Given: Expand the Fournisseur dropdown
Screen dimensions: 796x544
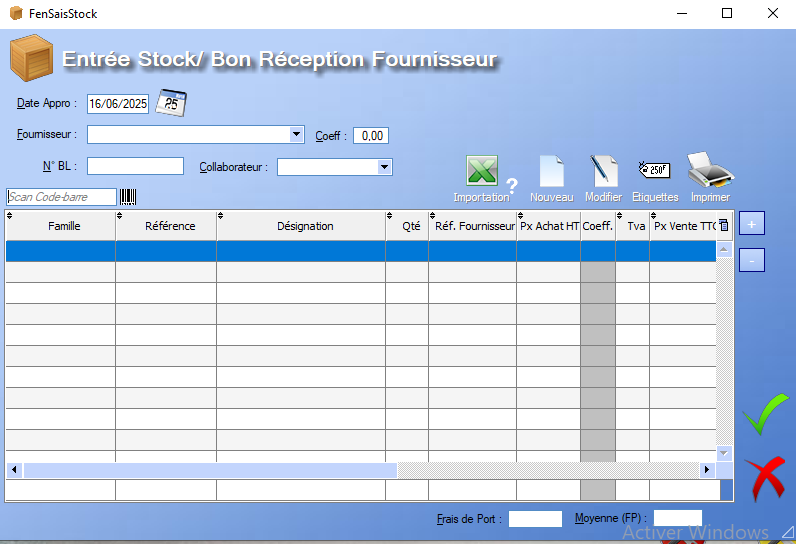Looking at the screenshot, I should [297, 134].
